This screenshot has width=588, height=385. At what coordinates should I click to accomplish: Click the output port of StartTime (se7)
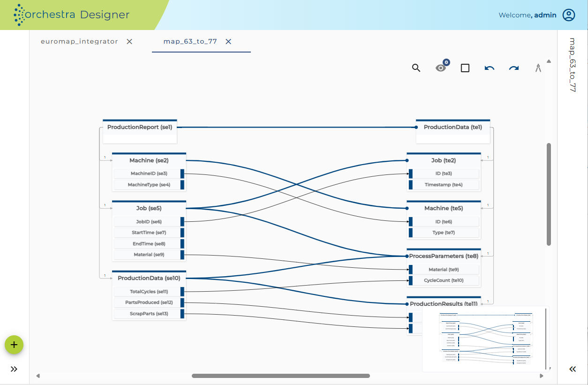[183, 233]
